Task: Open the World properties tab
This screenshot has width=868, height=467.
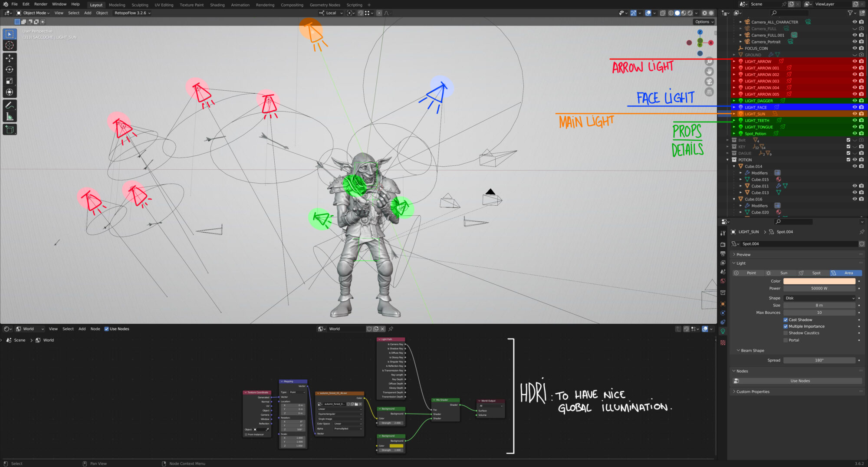Action: 723,281
